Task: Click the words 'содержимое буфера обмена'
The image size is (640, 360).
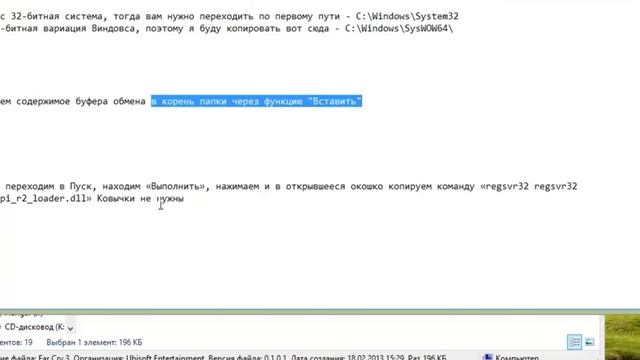Action: 81,101
